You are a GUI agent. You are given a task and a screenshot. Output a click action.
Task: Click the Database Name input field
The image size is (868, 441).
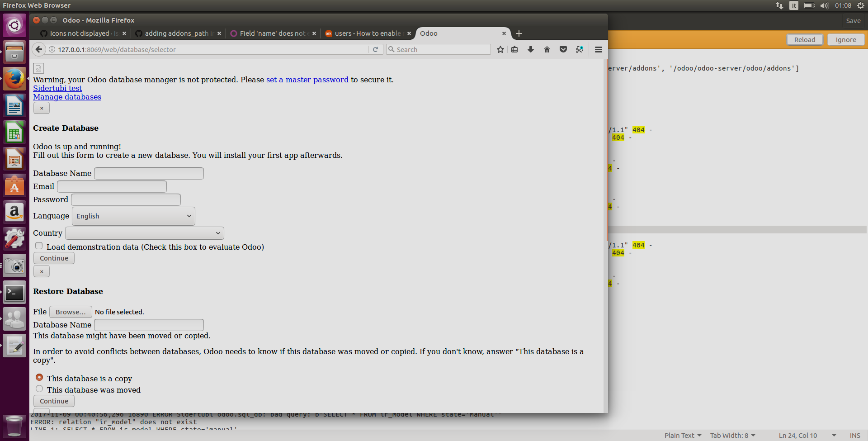tap(148, 173)
